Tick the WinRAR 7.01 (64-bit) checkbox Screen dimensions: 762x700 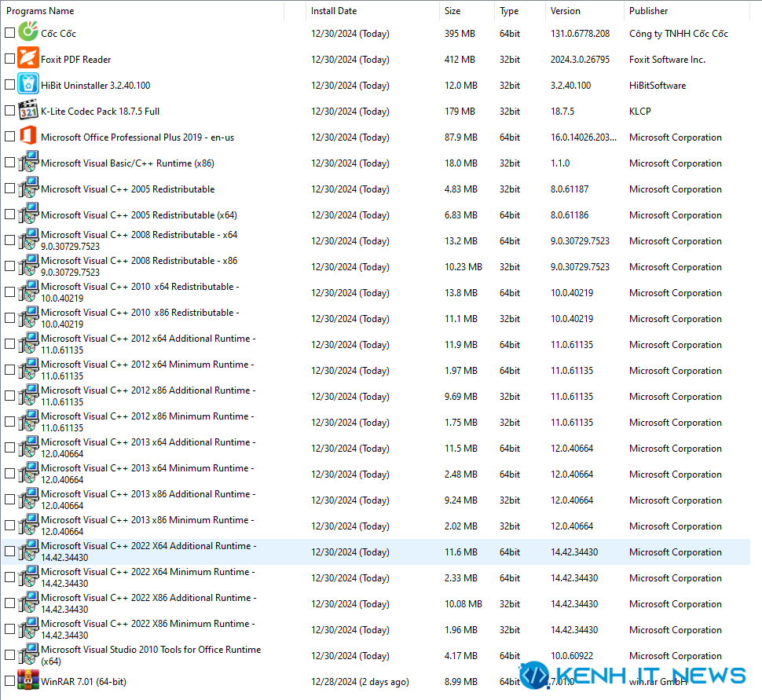(x=9, y=680)
